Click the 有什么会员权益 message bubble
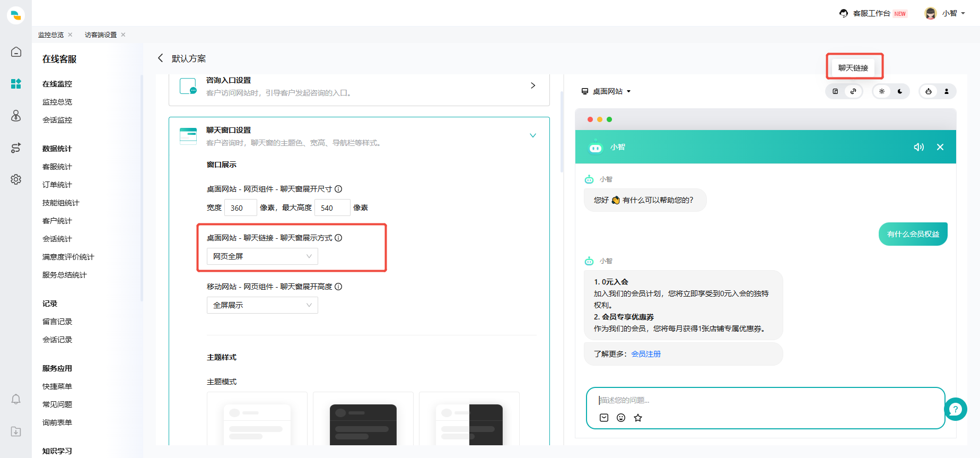Viewport: 980px width, 458px height. (913, 234)
